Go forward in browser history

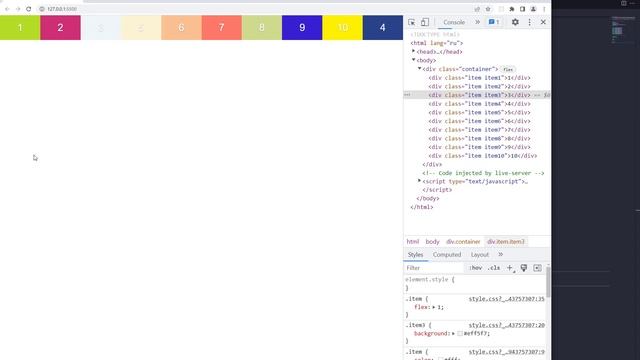(x=18, y=9)
